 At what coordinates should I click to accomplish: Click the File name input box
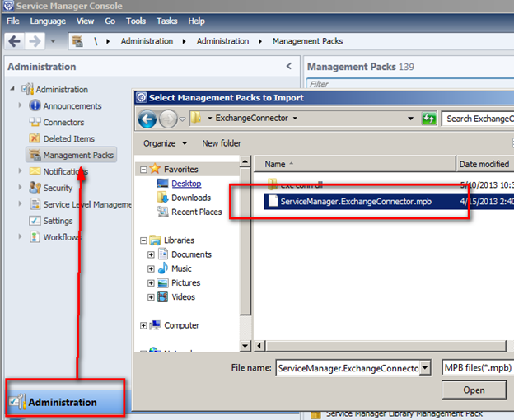pos(348,368)
